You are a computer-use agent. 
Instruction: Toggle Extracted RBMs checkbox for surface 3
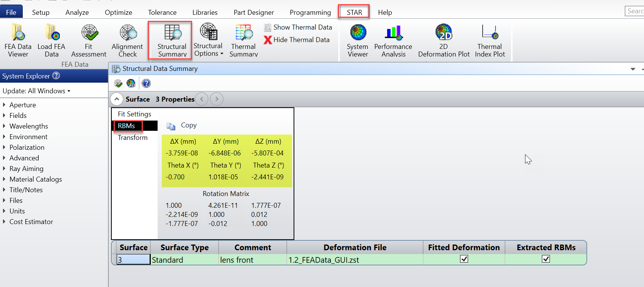[x=546, y=259]
